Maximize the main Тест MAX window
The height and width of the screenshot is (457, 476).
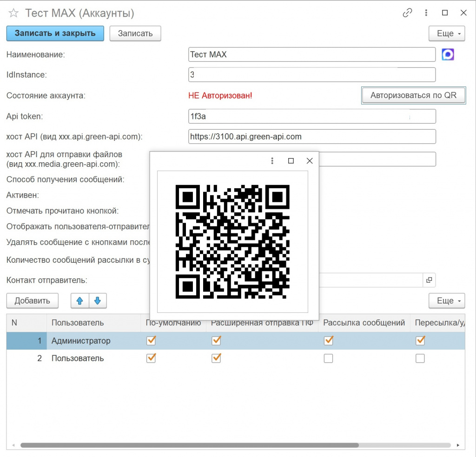point(445,13)
